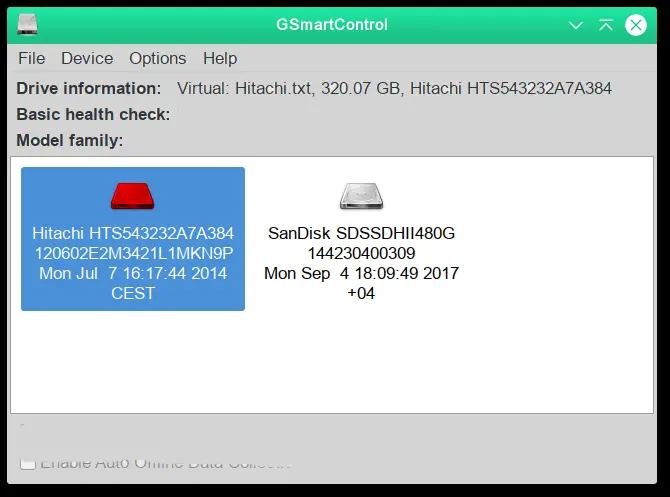Click the Mon Sep 4 18:09:49 2017 timestamp
The width and height of the screenshot is (670, 497).
coord(361,273)
